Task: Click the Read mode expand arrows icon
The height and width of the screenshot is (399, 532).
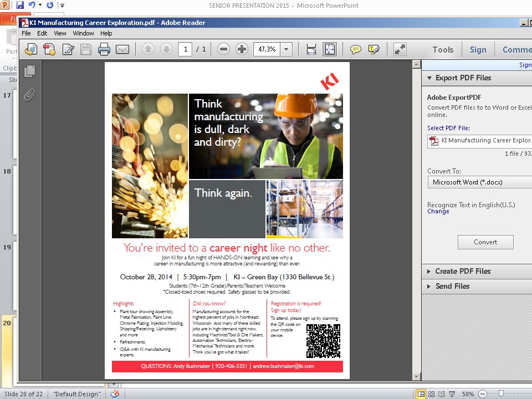Action: click(400, 49)
